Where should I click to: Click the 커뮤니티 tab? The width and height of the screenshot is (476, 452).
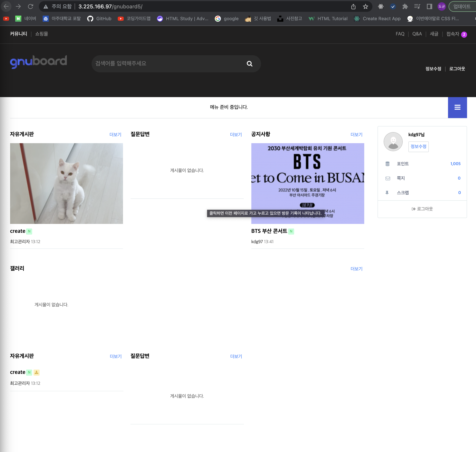coord(18,34)
